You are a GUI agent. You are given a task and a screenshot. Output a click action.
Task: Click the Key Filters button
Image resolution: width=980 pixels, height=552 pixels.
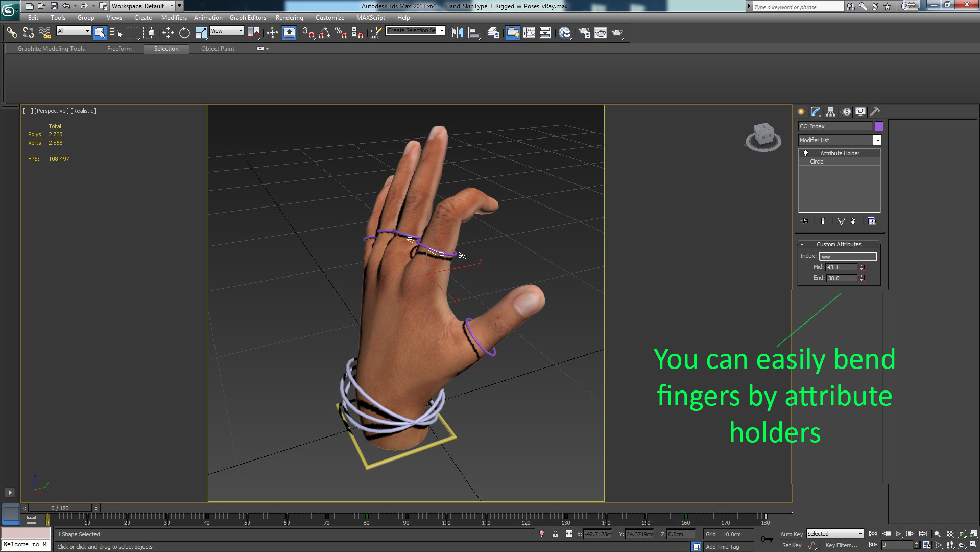tap(843, 545)
